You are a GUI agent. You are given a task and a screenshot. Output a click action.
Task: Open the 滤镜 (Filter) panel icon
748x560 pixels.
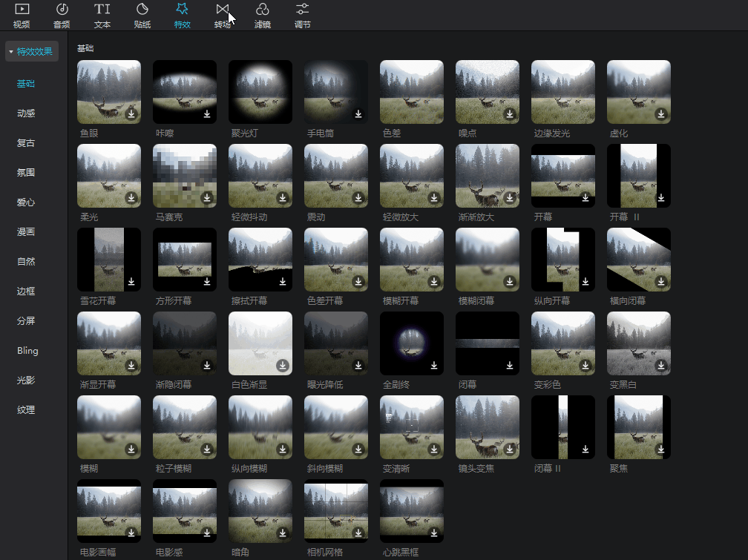[262, 10]
